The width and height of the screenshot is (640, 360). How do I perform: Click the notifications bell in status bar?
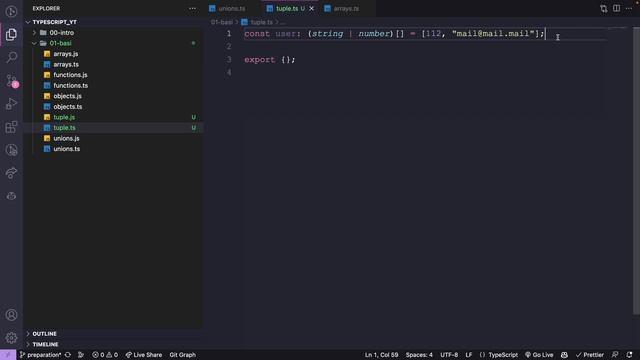pos(629,355)
